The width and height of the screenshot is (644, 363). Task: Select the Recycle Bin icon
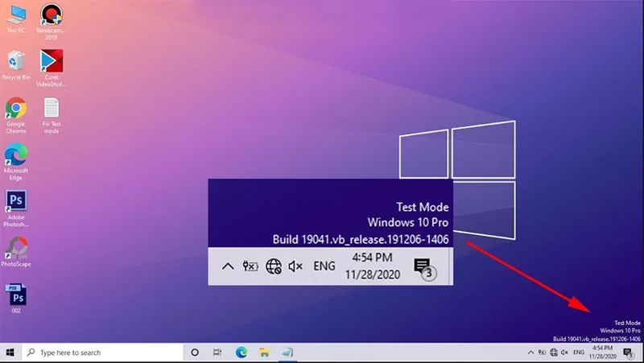(x=15, y=65)
